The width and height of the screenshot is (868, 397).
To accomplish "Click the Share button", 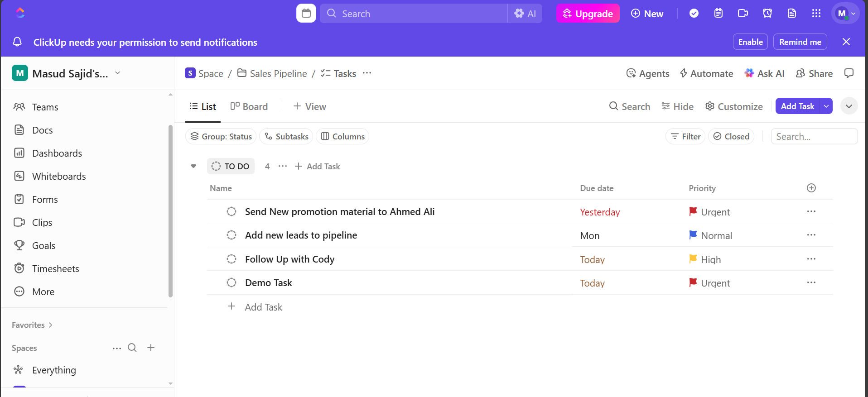I will tap(814, 73).
